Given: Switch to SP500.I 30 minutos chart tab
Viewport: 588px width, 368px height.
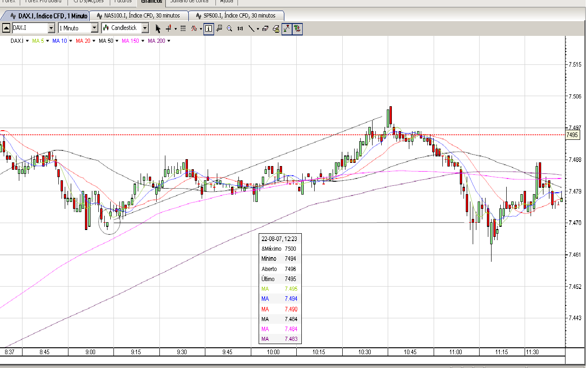Looking at the screenshot, I should (237, 16).
